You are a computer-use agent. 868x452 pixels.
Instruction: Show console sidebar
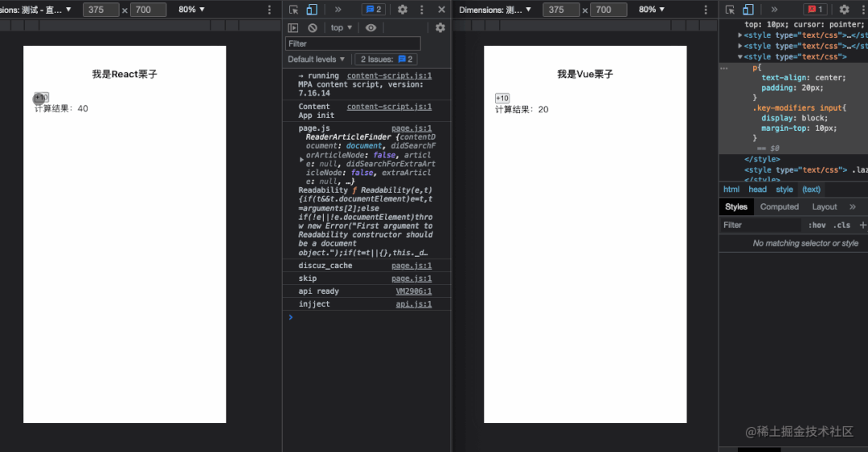point(293,27)
